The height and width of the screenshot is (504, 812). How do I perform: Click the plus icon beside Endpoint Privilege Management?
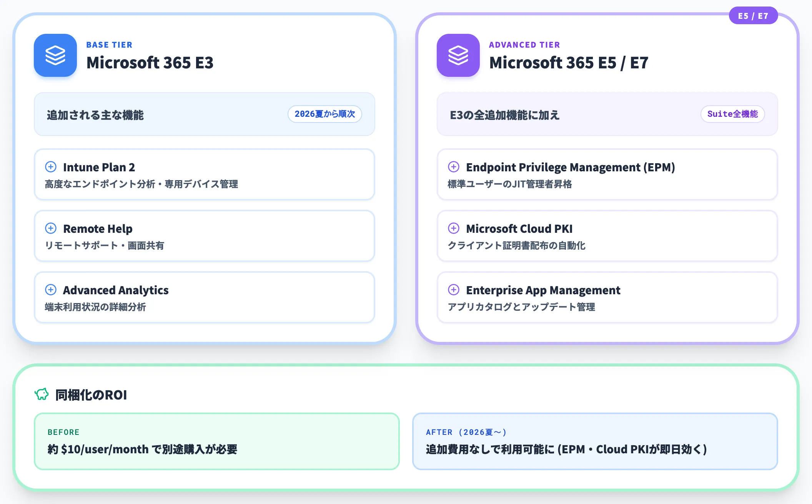pyautogui.click(x=454, y=167)
